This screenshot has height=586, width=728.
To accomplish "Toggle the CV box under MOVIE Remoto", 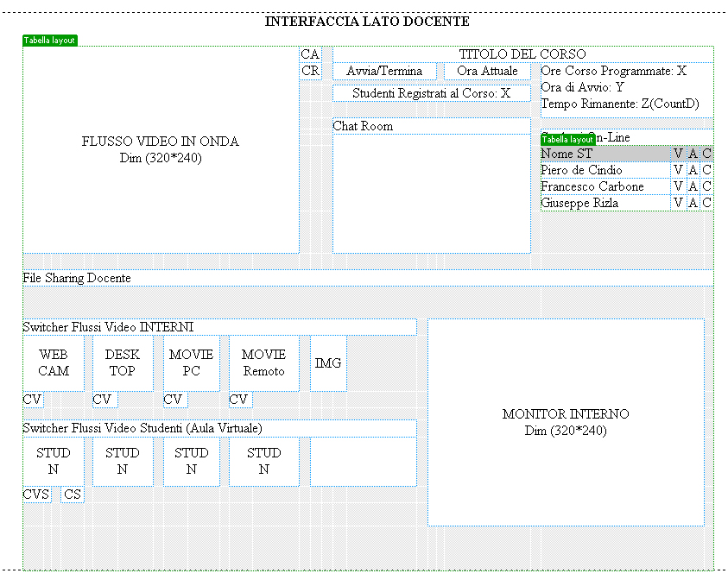I will pyautogui.click(x=239, y=400).
